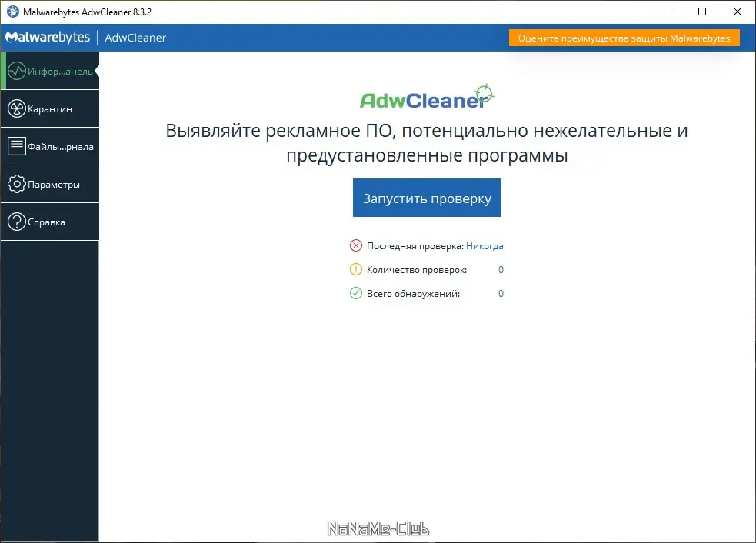Start scan with Запустить проверку
The width and height of the screenshot is (756, 543).
pyautogui.click(x=427, y=198)
